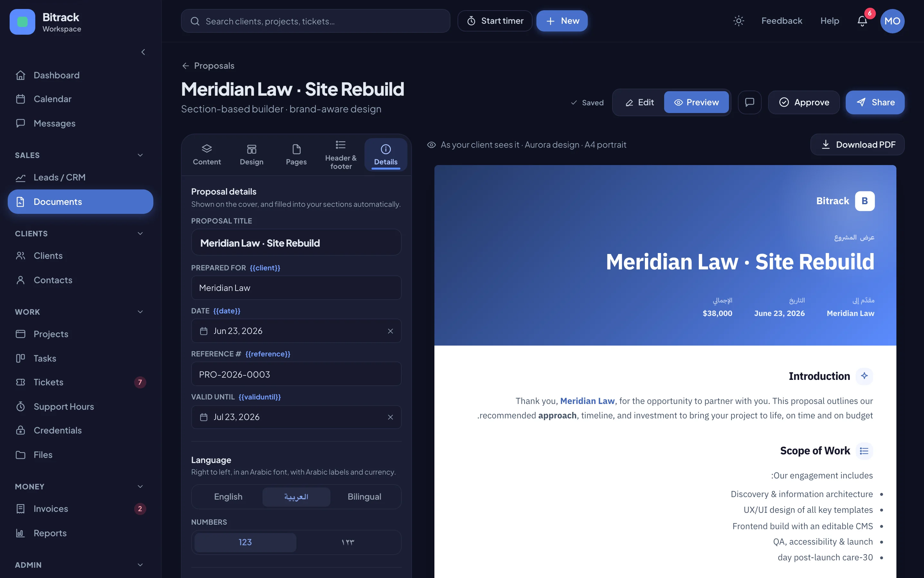Open Messages in sidebar

[x=80, y=124]
